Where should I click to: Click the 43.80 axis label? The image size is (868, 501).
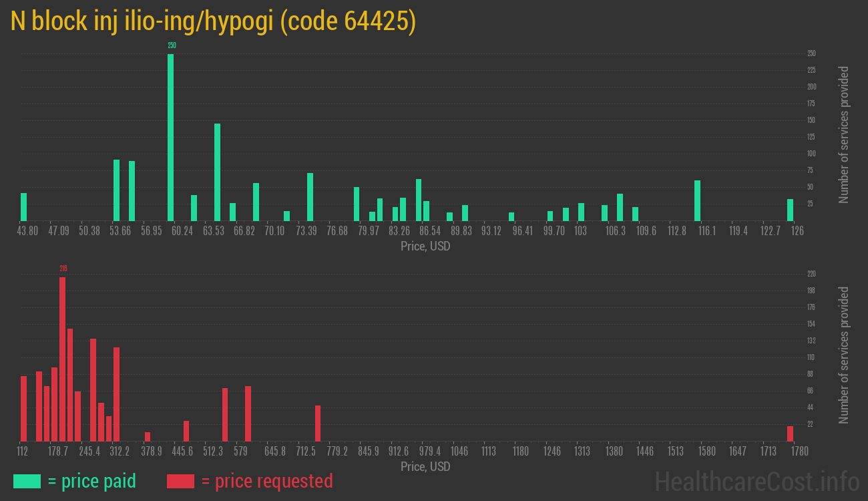27,230
